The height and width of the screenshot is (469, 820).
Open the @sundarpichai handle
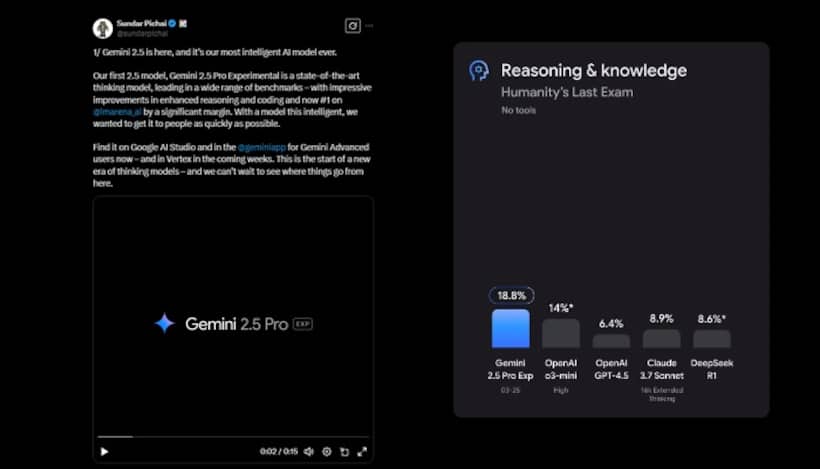142,33
